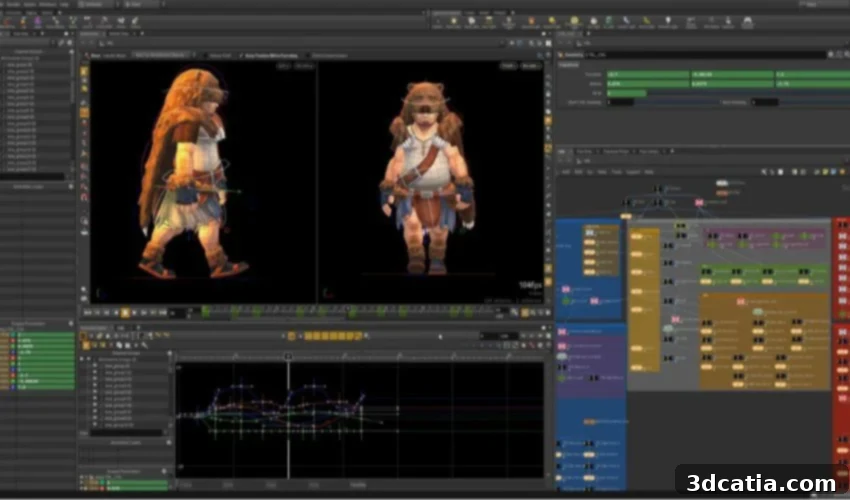Screen dimensions: 850x500
Task: Click the green icon in the network editor toolbar
Action: [826, 172]
